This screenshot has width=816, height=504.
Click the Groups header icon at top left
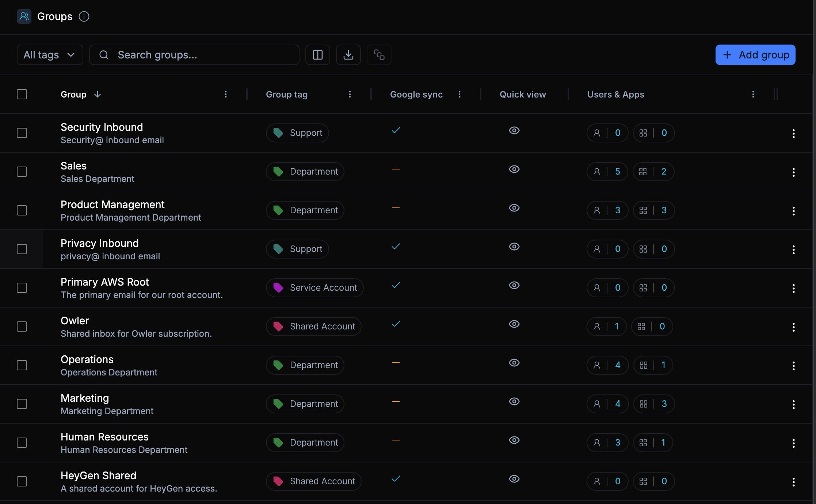coord(24,16)
